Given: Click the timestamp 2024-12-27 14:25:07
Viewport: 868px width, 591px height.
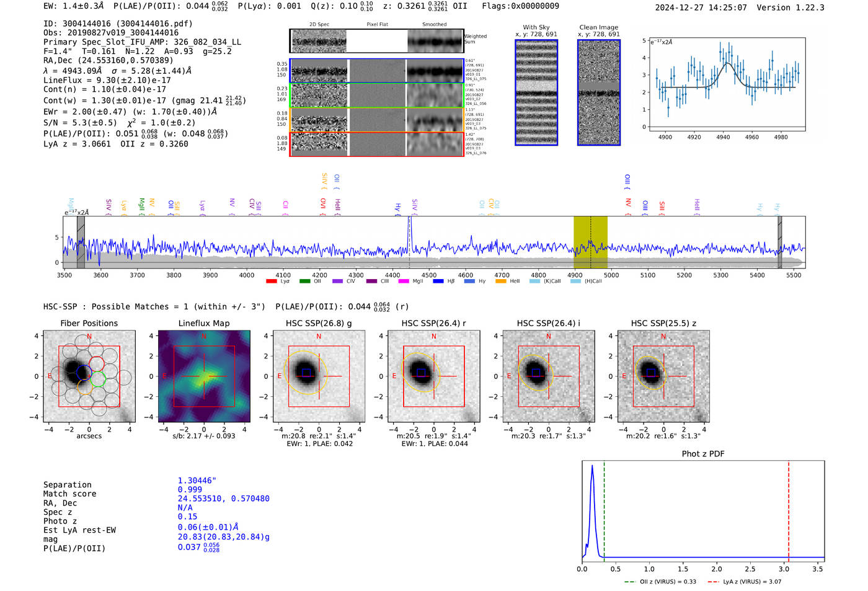Looking at the screenshot, I should pyautogui.click(x=701, y=7).
